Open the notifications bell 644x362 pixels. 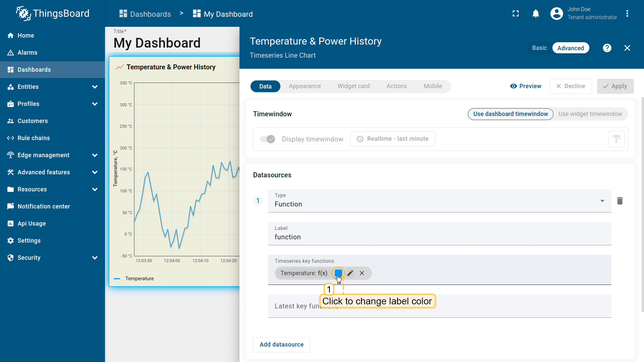(x=536, y=13)
